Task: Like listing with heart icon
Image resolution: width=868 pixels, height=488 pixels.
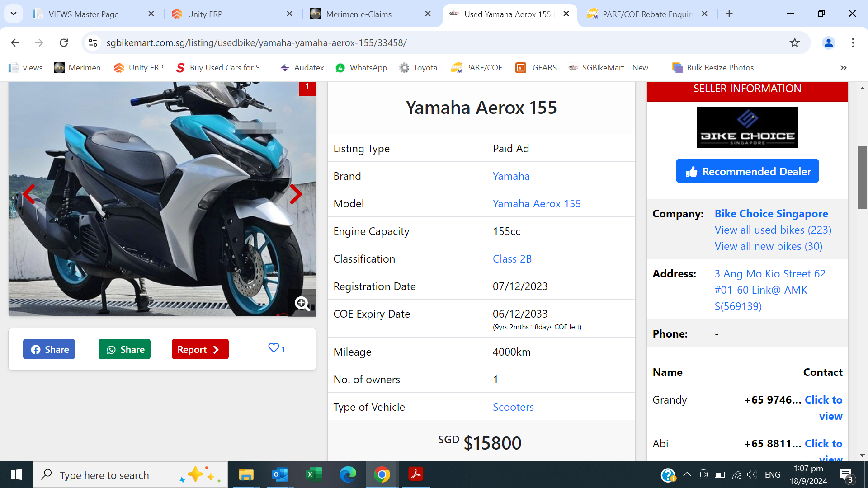Action: point(274,348)
